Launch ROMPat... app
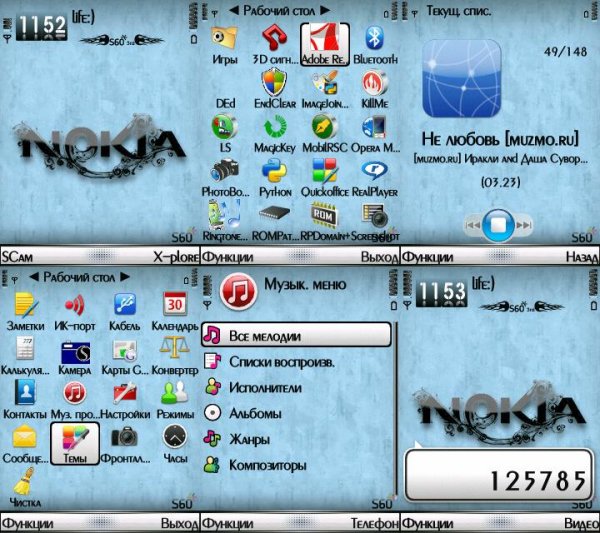The image size is (600, 533). pyautogui.click(x=275, y=221)
